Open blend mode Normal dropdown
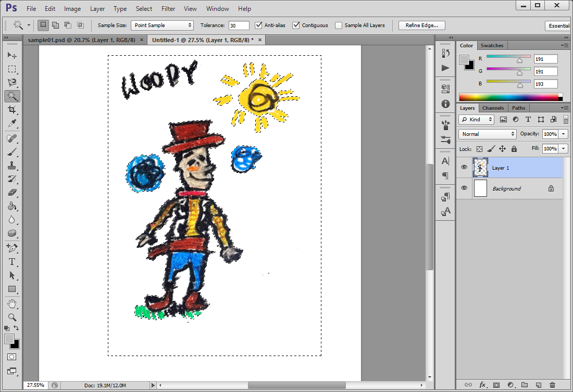 [x=487, y=134]
